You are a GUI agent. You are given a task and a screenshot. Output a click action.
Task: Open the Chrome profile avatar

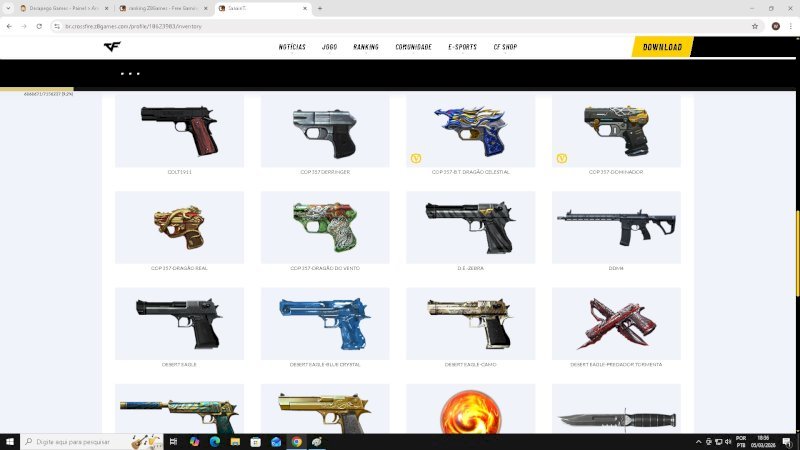coord(776,26)
